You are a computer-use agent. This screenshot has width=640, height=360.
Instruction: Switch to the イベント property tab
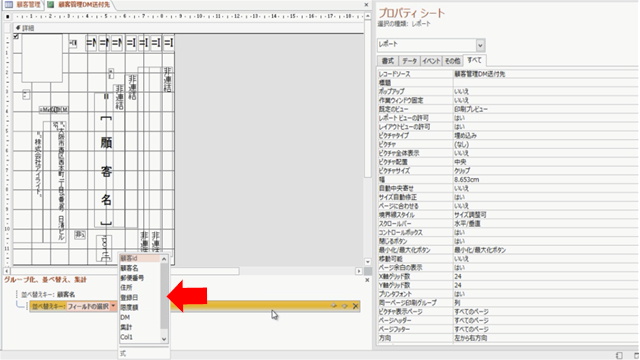pyautogui.click(x=431, y=61)
